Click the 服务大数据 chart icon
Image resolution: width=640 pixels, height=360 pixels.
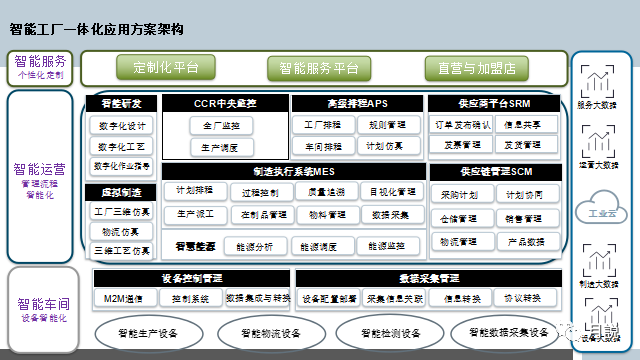pyautogui.click(x=597, y=81)
